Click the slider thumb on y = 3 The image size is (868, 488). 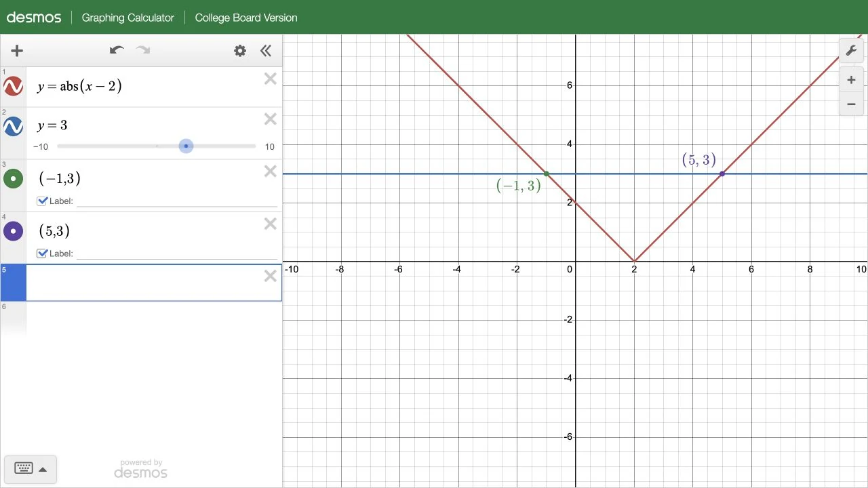coord(186,146)
